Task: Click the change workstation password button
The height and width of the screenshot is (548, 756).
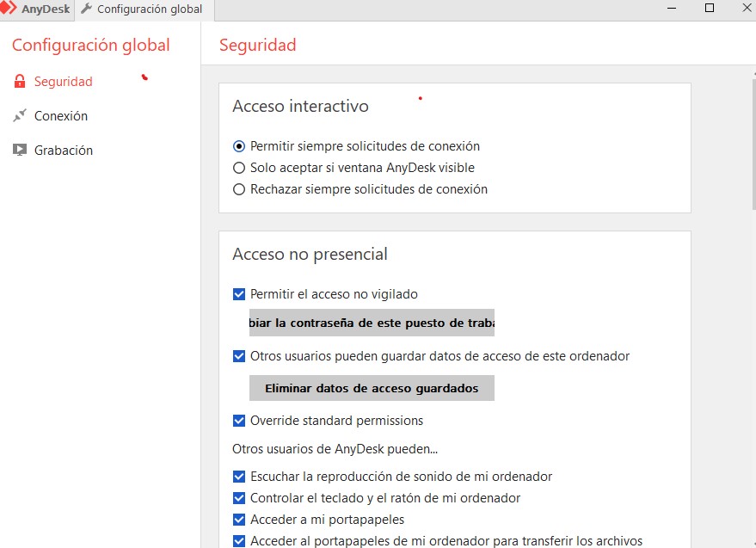Action: point(372,323)
